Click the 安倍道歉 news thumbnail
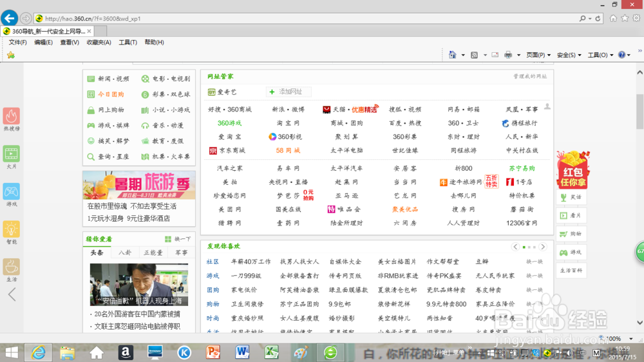The height and width of the screenshot is (362, 644). click(139, 284)
